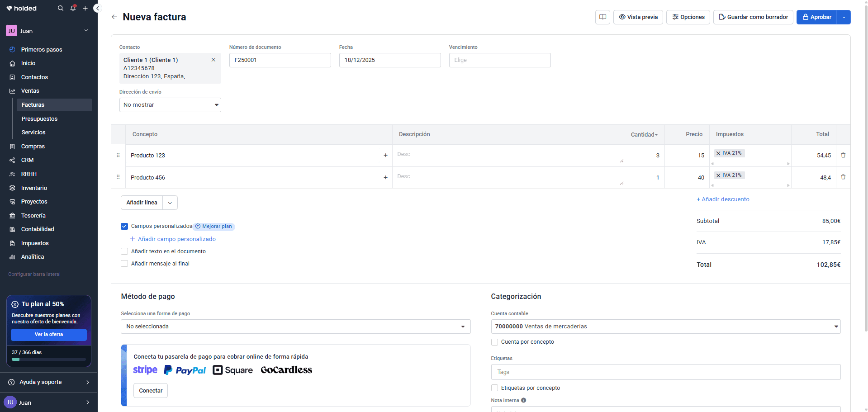
Task: Delete the Producto 123 line with trash icon
Action: tap(843, 155)
